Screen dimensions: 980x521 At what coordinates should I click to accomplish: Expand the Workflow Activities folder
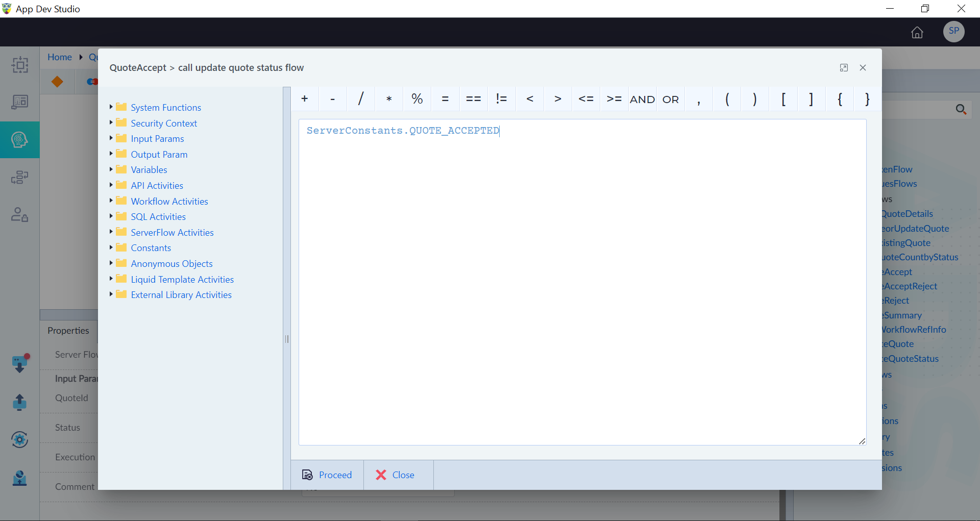(x=111, y=201)
